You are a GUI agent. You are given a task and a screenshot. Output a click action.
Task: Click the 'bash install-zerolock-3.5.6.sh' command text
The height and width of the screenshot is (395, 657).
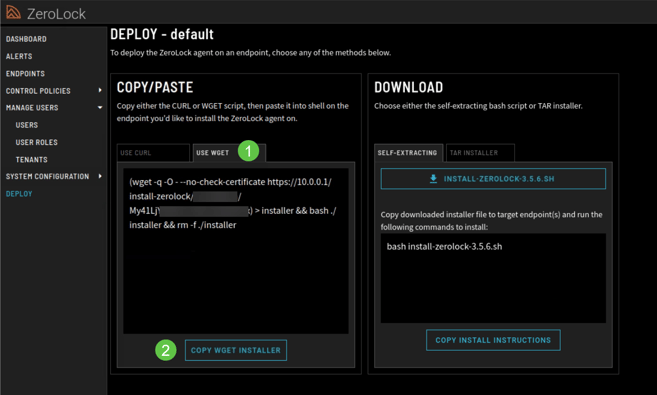pos(444,247)
